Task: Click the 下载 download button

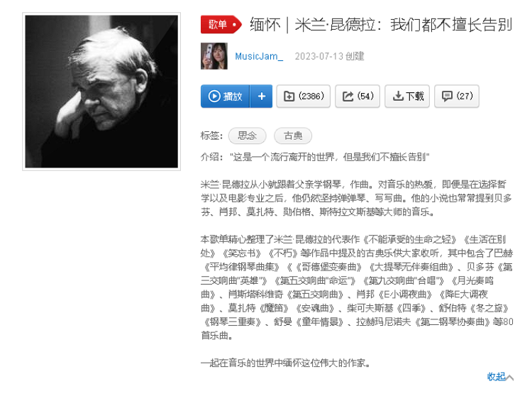Action: pyautogui.click(x=407, y=97)
